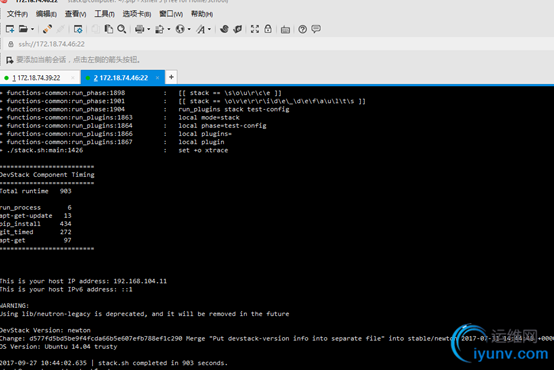
Task: Click 'stack.sh completed in 903 seconds' line
Action: [163, 363]
